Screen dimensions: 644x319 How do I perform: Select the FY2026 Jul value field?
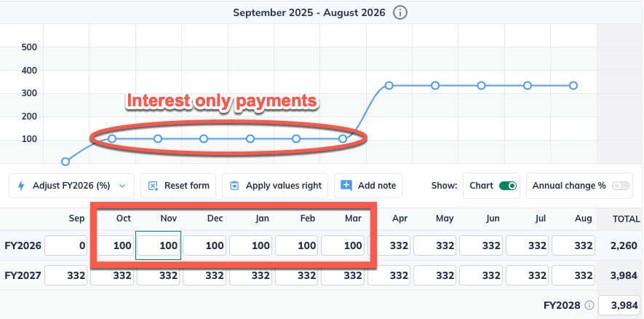click(528, 246)
